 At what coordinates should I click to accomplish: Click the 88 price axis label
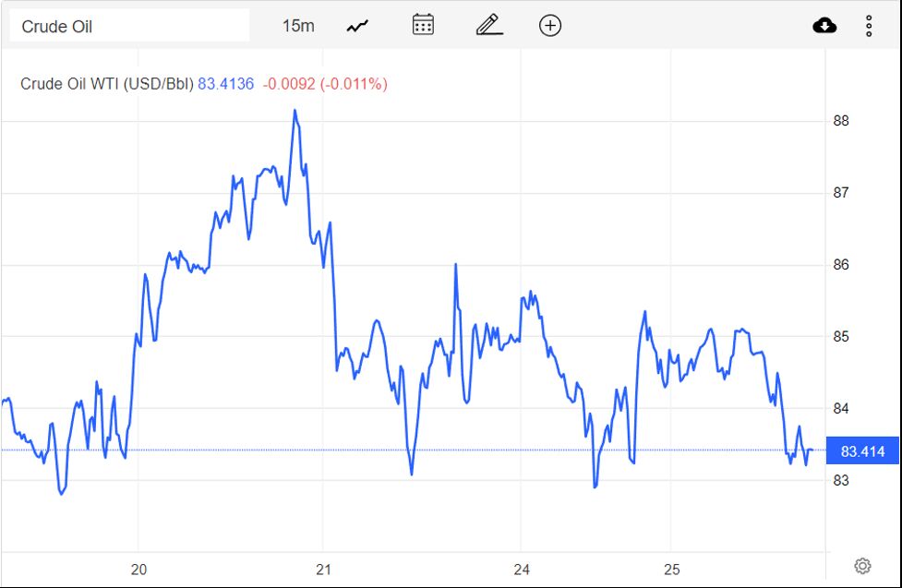click(841, 121)
